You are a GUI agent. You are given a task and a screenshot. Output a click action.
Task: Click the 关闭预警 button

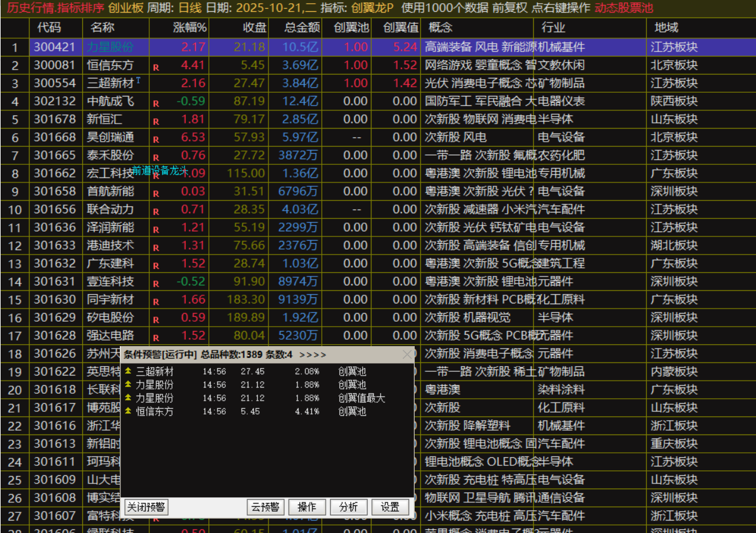point(147,507)
